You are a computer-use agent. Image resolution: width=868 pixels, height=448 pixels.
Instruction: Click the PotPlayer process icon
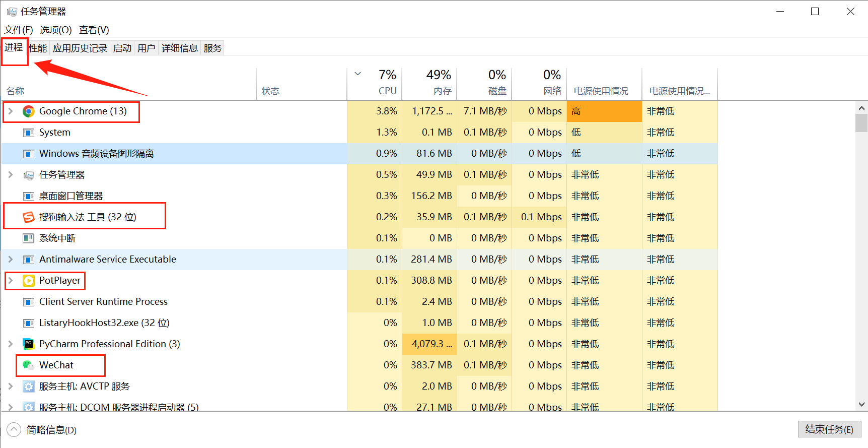(29, 281)
